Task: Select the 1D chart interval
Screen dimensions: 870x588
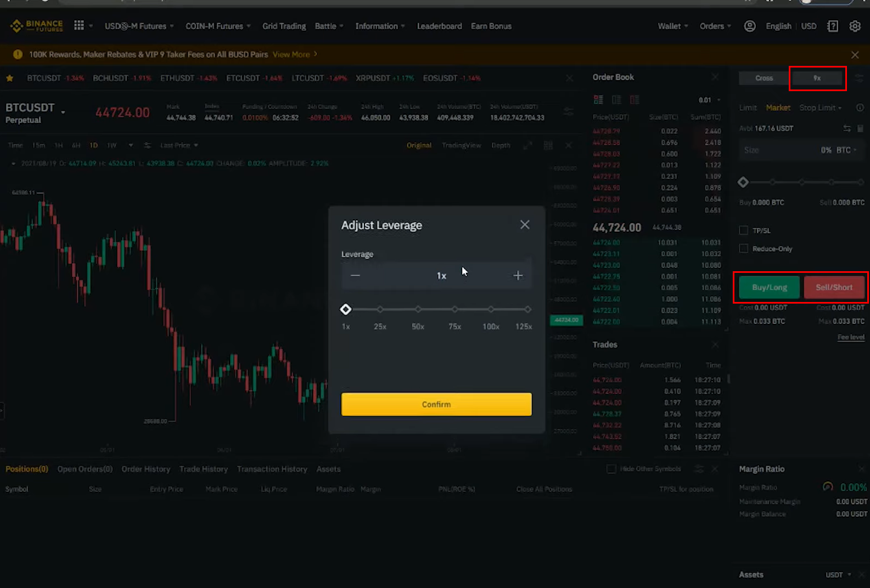Action: (94, 145)
